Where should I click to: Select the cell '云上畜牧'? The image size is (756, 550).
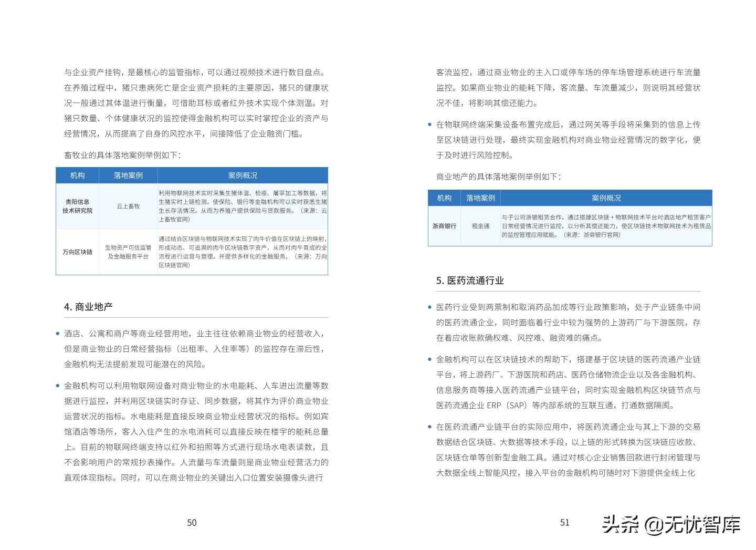pos(128,206)
